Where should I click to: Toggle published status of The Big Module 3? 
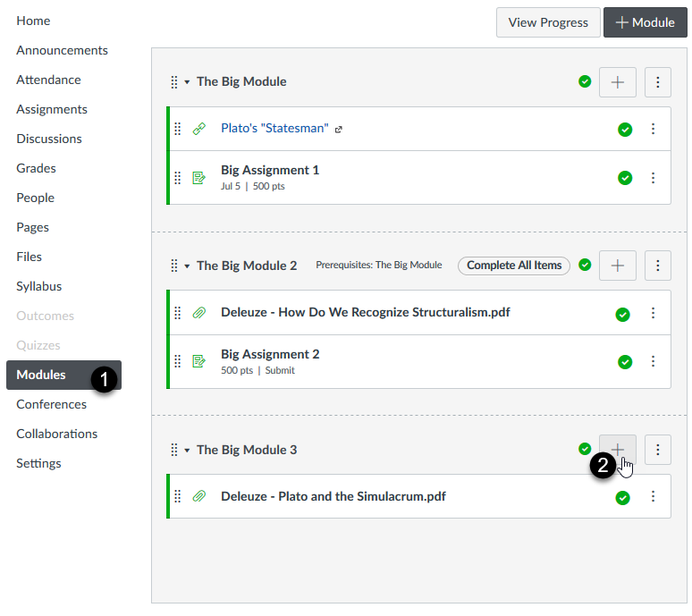(x=585, y=449)
